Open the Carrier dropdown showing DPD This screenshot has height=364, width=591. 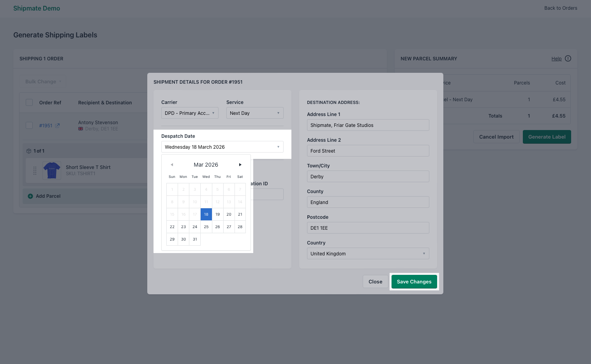(x=190, y=113)
